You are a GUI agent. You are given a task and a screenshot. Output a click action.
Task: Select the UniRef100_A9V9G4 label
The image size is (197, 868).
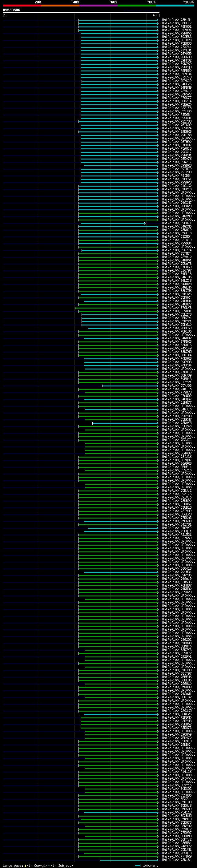click(177, 243)
